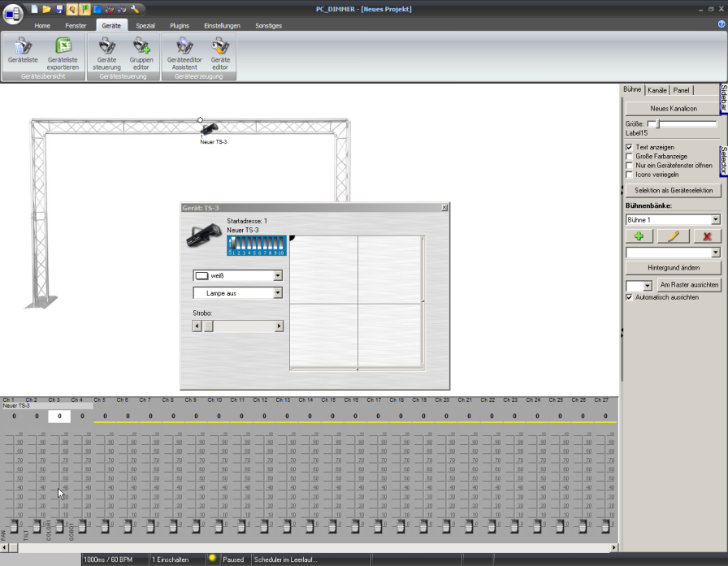
Task: Click the Strobo left arrow button
Action: (197, 326)
